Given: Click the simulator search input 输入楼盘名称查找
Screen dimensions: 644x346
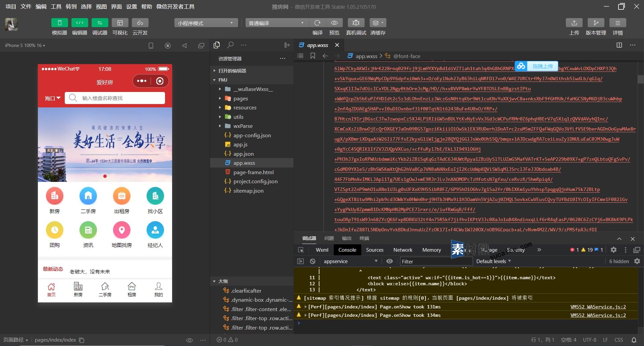Looking at the screenshot, I should 115,98.
